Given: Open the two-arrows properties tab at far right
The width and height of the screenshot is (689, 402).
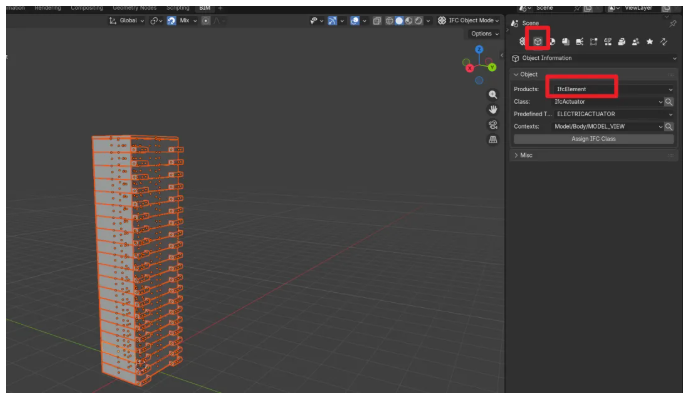Looking at the screenshot, I should 664,41.
